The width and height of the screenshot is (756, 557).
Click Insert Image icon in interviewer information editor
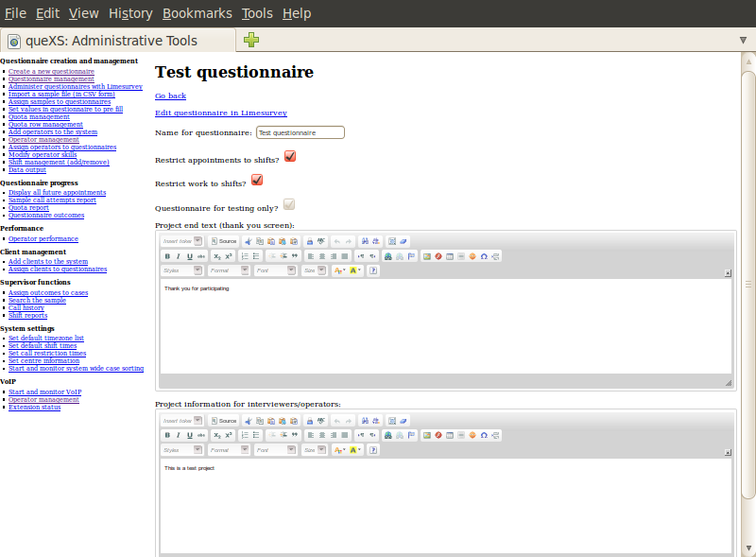427,436
